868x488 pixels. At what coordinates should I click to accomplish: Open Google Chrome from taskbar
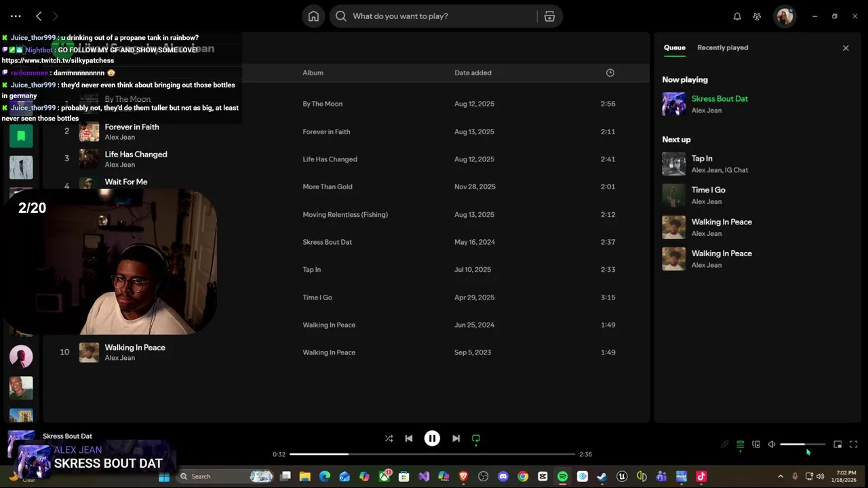(x=523, y=476)
